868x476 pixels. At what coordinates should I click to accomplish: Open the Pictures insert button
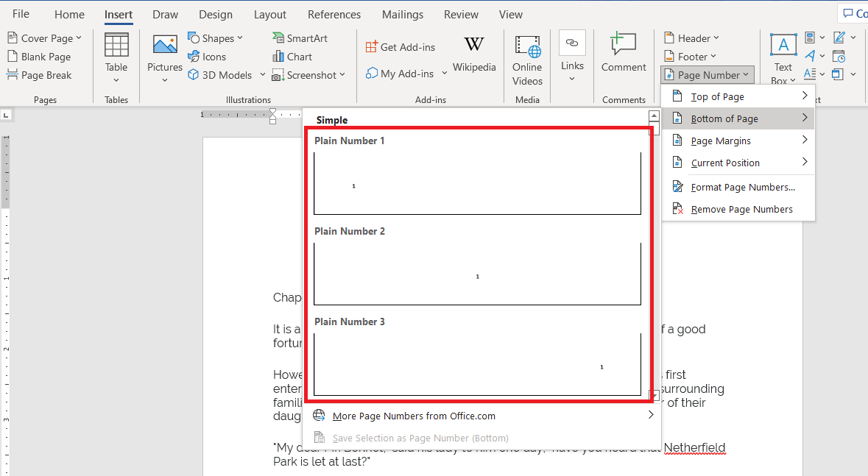pos(165,58)
